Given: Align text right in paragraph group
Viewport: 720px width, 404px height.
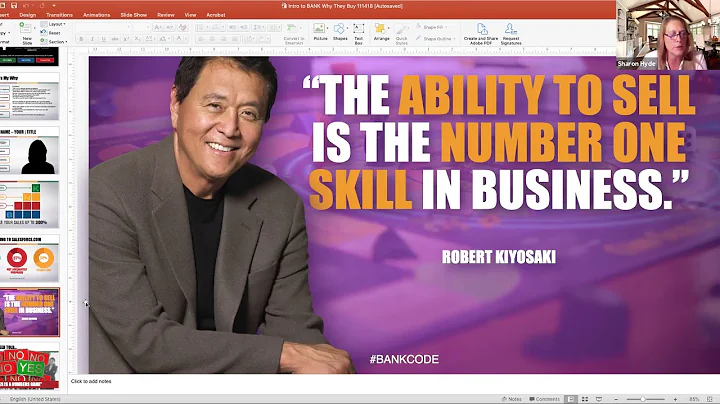Looking at the screenshot, I should pos(224,39).
